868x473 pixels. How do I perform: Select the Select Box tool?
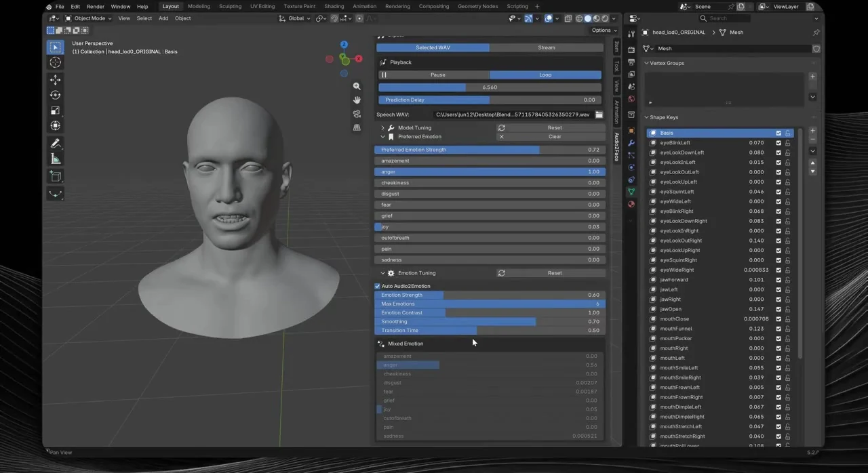[x=56, y=47]
